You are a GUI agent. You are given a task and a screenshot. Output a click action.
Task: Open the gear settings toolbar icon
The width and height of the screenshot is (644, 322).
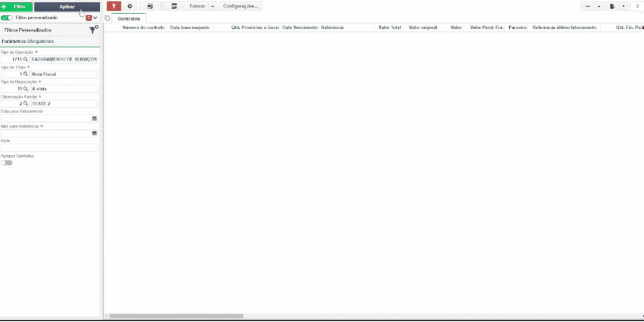129,6
